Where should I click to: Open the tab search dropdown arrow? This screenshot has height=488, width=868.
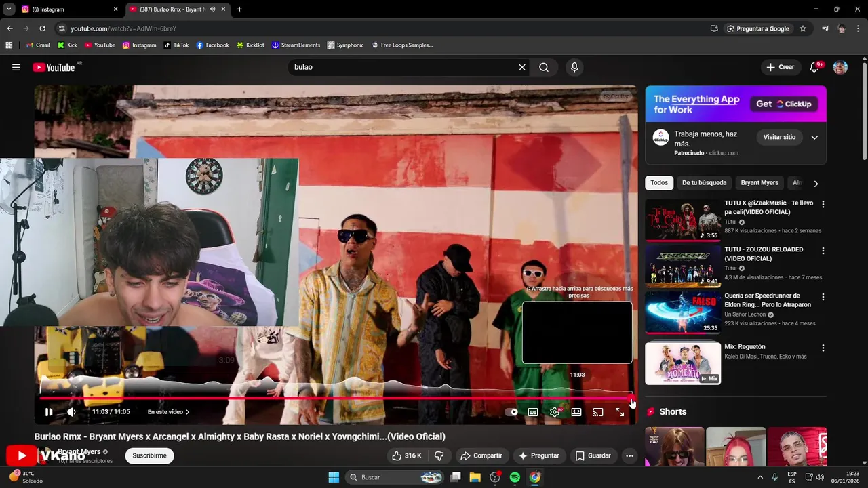9,9
